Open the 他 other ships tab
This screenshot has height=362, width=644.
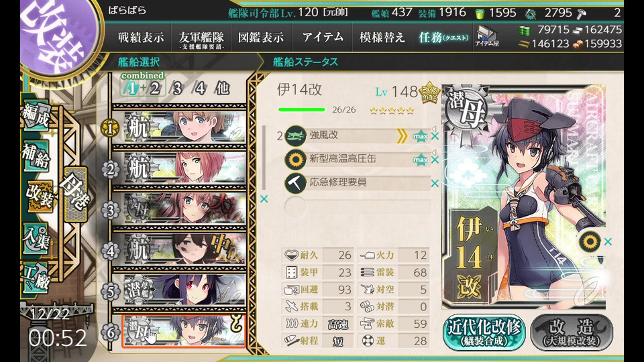(222, 88)
